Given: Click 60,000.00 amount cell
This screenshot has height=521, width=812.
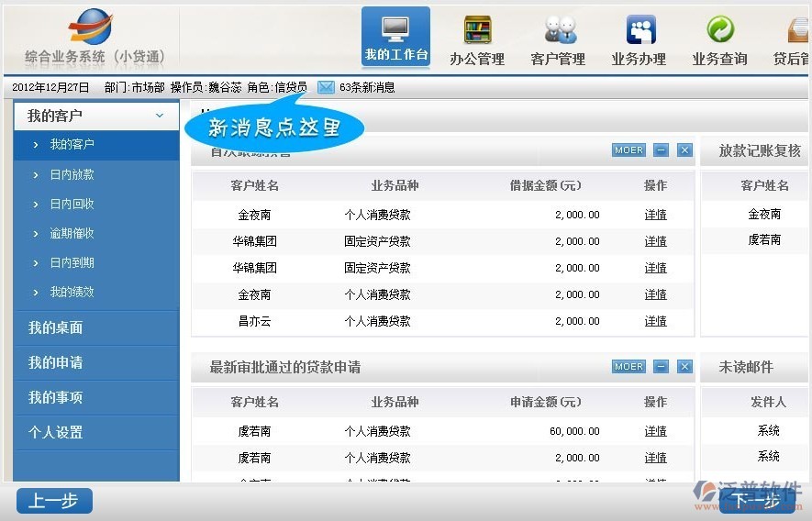Looking at the screenshot, I should [x=574, y=431].
